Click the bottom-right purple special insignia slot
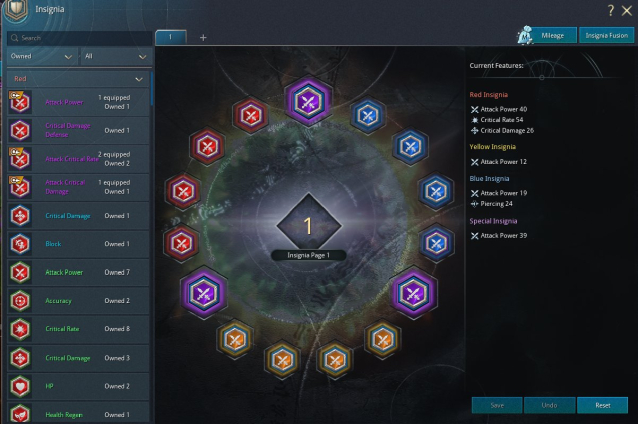Viewport: 638px width, 424px height. coord(413,293)
